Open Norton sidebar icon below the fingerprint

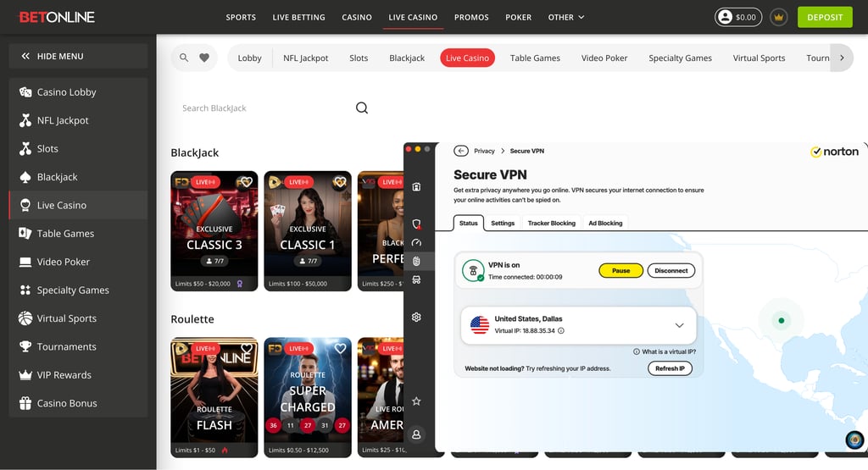416,279
